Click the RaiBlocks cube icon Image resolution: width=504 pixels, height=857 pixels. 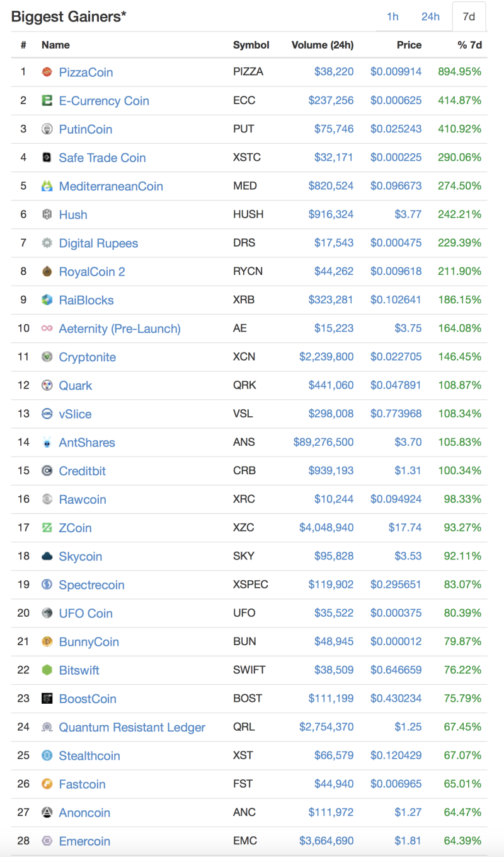47,300
